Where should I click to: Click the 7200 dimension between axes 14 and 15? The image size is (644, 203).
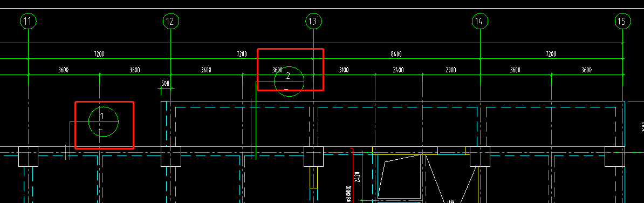pos(551,54)
